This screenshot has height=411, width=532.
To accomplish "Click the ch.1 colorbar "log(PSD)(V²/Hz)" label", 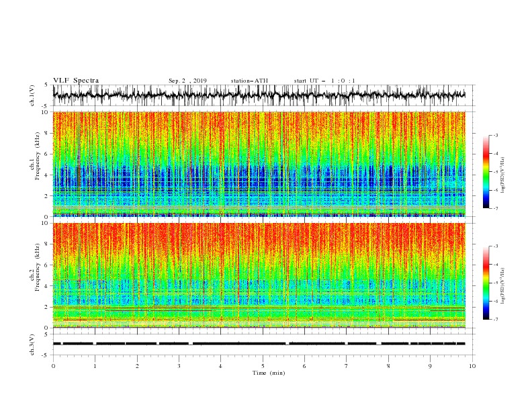I will [502, 175].
